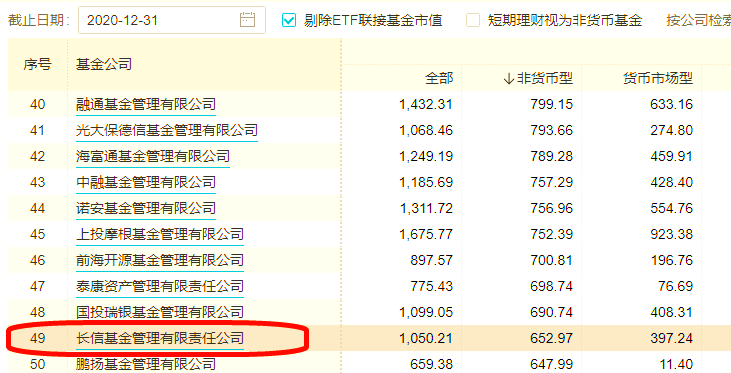This screenshot has width=731, height=373.
Task: Open the calendar icon in date field
Action: click(x=247, y=20)
